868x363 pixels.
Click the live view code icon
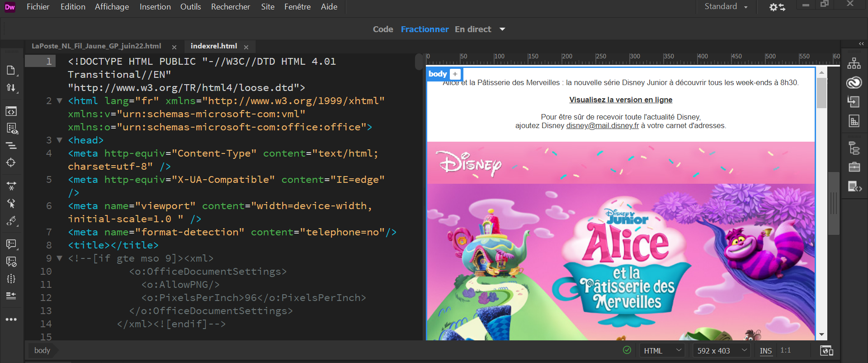point(11,111)
